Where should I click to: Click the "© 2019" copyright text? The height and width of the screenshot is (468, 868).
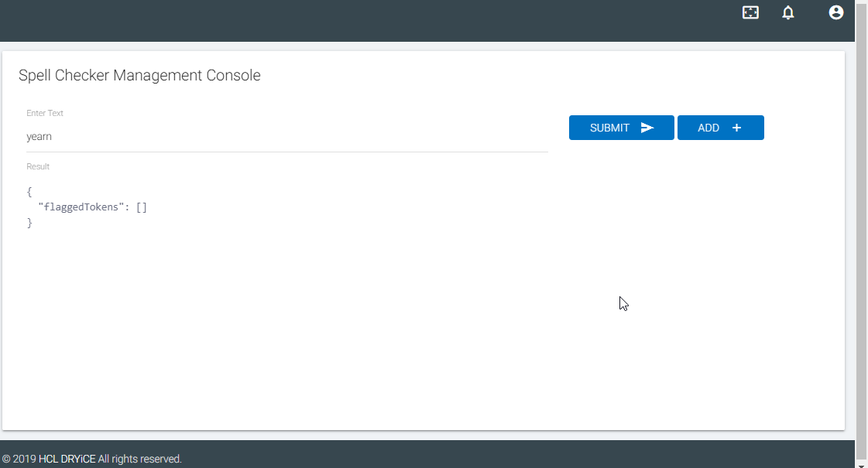point(19,459)
